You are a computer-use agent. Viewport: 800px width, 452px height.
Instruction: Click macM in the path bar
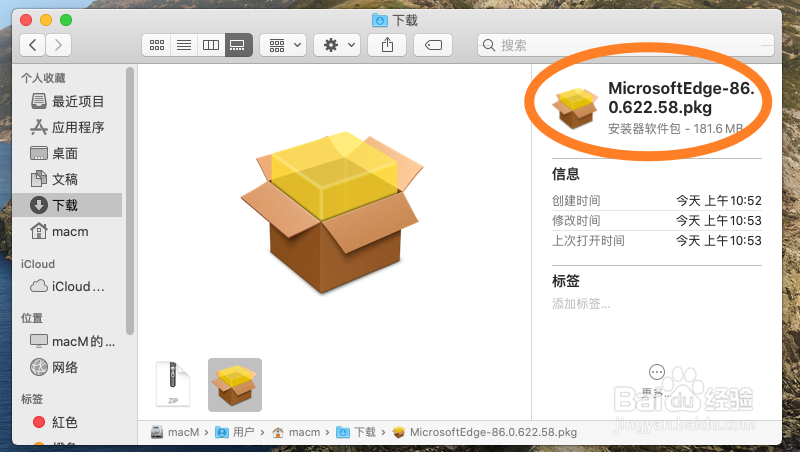click(175, 432)
